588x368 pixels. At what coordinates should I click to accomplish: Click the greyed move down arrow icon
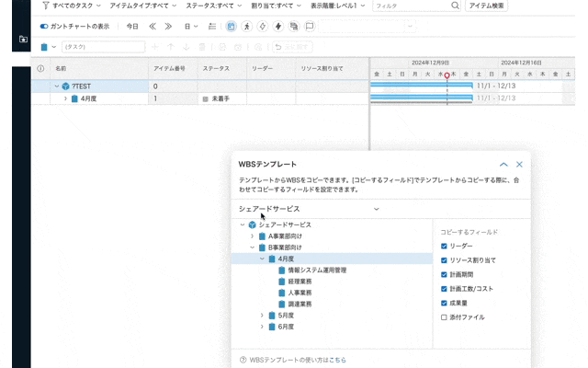click(186, 47)
